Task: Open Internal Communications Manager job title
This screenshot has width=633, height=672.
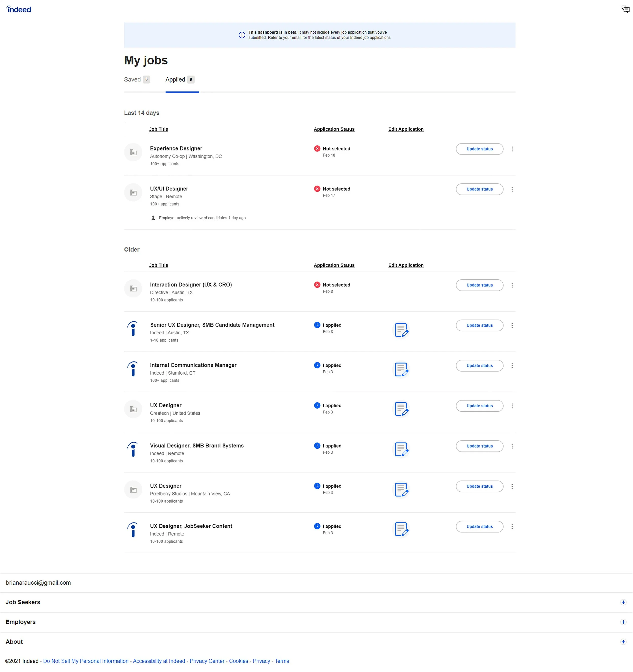Action: [193, 366]
